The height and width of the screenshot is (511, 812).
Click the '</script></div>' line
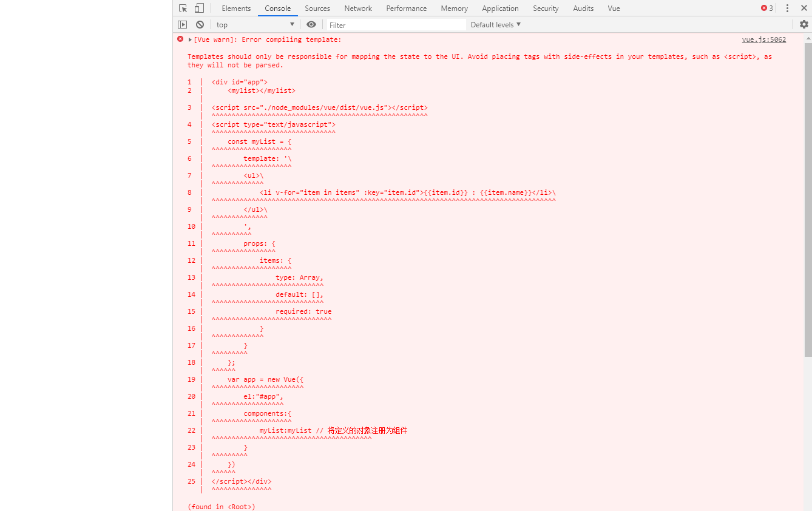click(x=242, y=481)
